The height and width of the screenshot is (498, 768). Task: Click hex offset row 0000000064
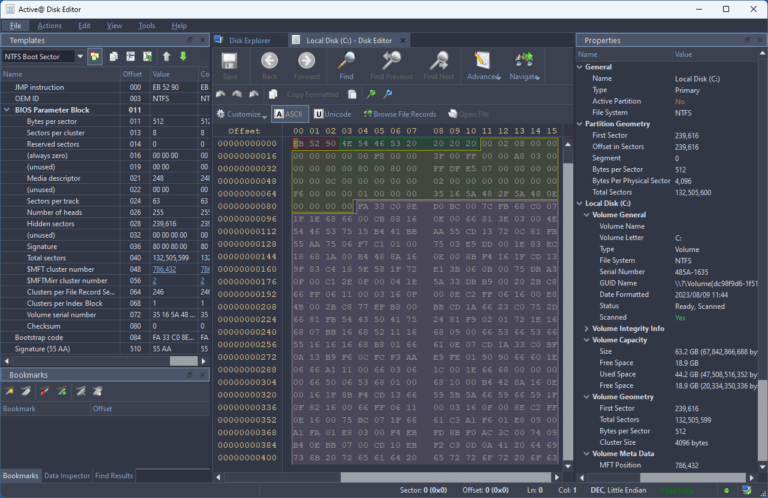(x=247, y=194)
